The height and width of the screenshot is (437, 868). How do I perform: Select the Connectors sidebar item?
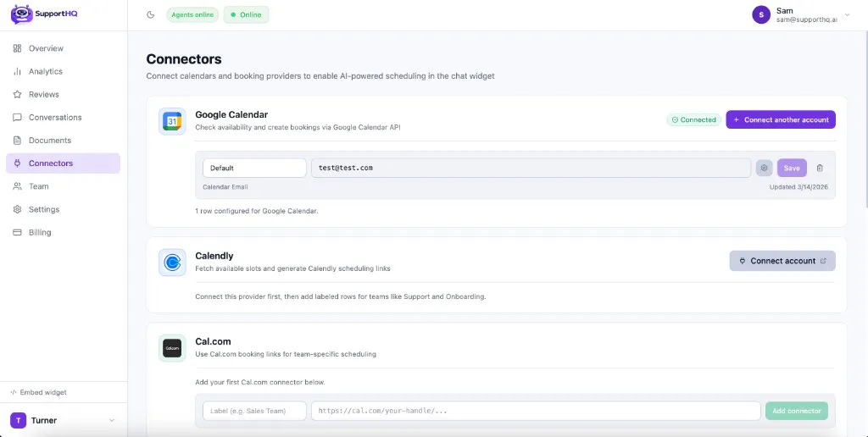pyautogui.click(x=63, y=163)
